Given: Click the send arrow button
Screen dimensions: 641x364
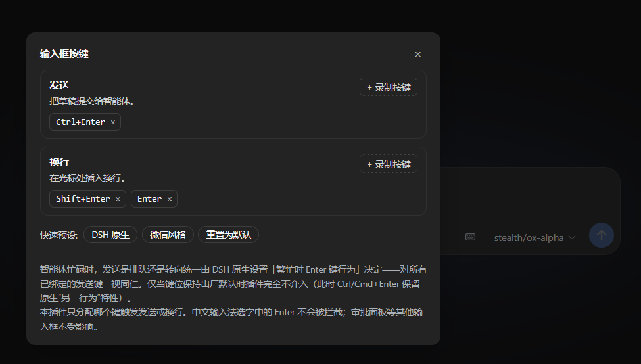Looking at the screenshot, I should click(x=601, y=235).
